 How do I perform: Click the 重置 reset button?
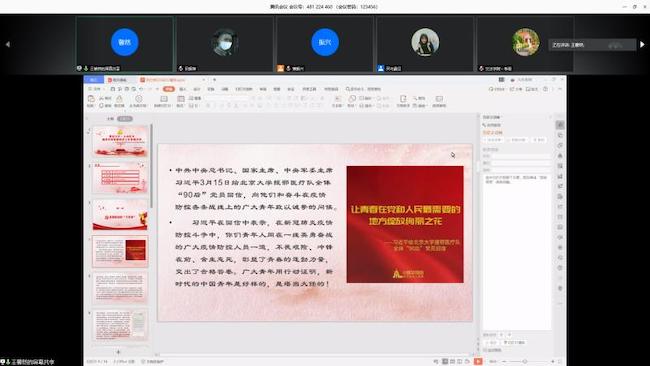coord(195,98)
